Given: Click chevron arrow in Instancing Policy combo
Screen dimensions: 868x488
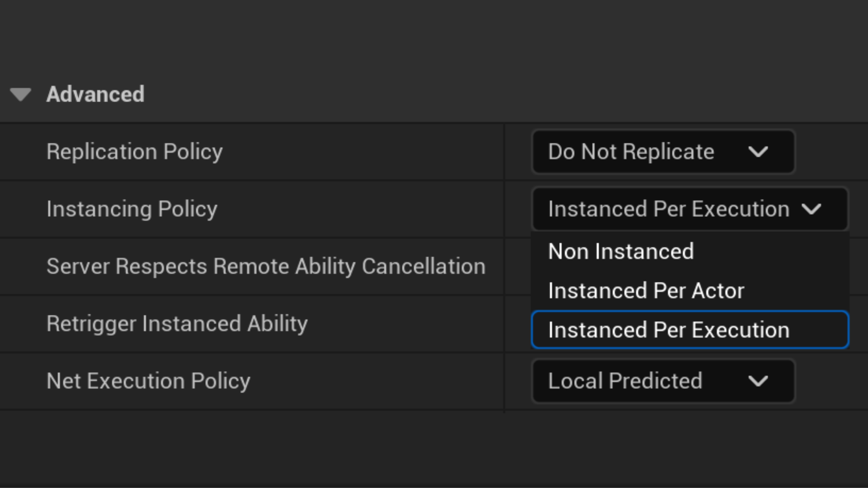Looking at the screenshot, I should point(811,209).
